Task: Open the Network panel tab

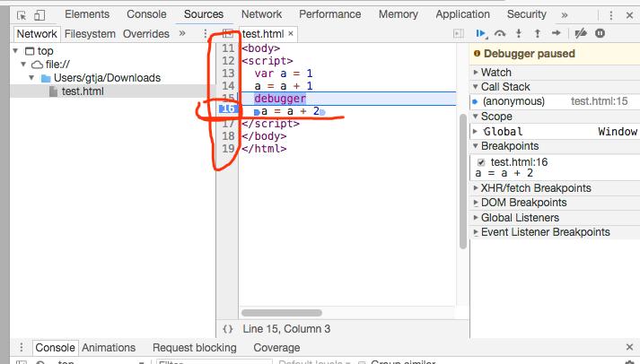Action: point(261,14)
